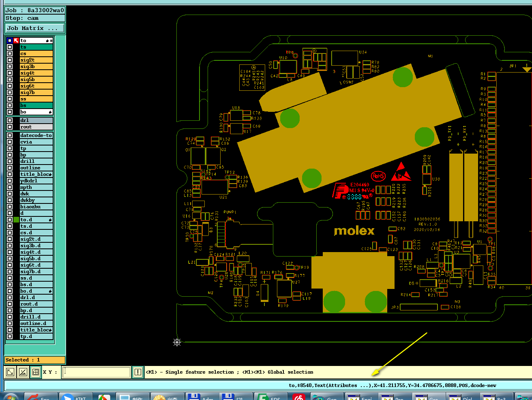Select the ts layer name
This screenshot has width=532, height=400.
point(36,47)
